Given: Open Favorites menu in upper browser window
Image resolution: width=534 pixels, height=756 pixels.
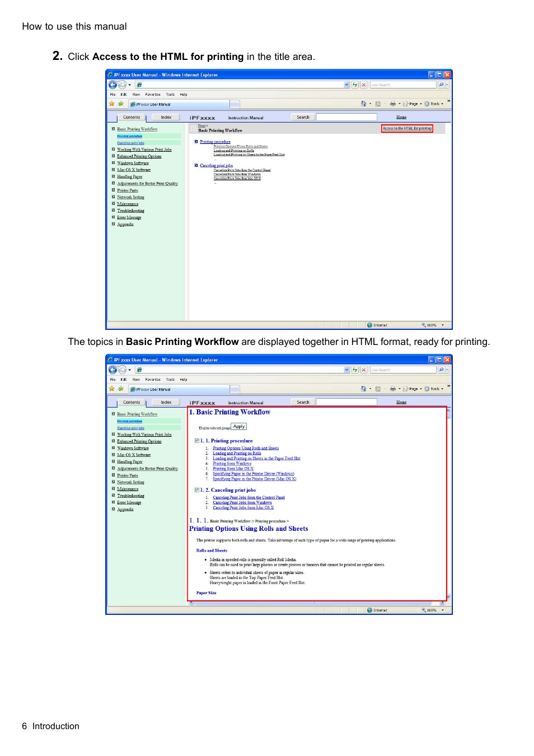Looking at the screenshot, I should point(153,95).
